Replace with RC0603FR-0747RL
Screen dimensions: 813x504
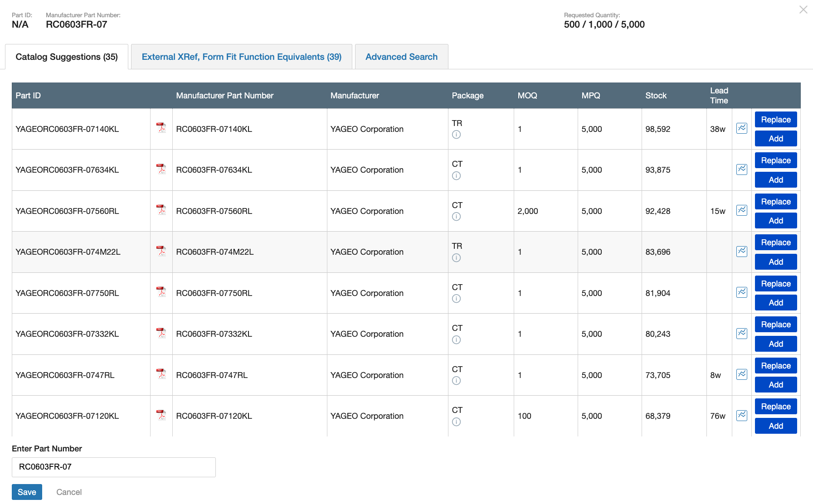(776, 366)
